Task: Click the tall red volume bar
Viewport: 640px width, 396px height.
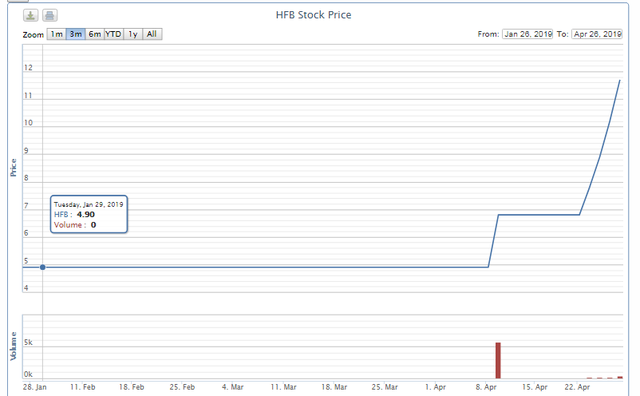Action: click(498, 360)
